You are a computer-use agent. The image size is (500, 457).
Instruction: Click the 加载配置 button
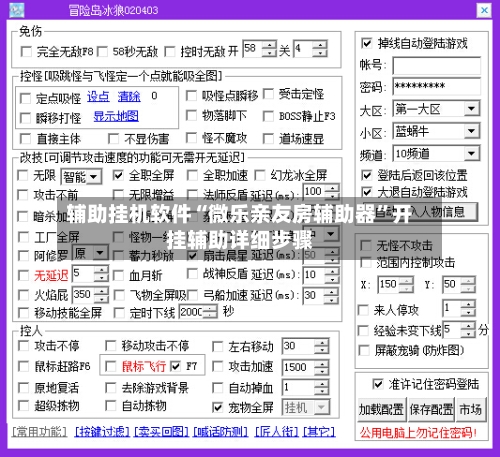[382, 409]
